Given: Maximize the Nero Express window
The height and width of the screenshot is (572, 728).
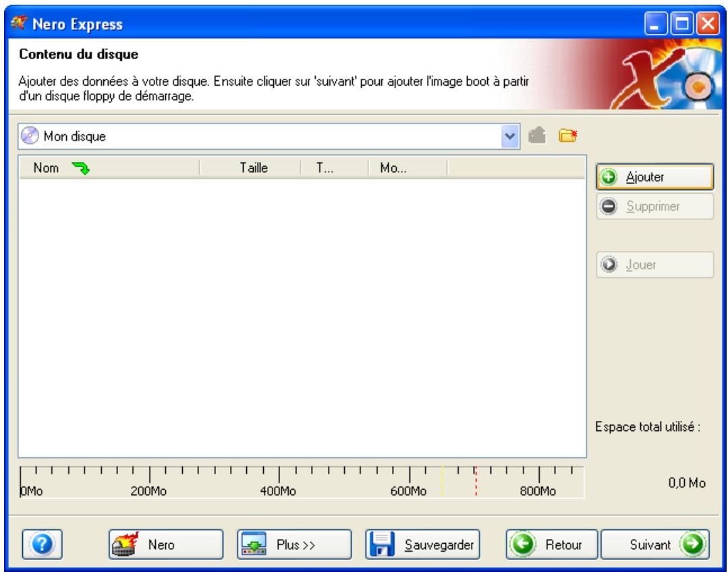Looking at the screenshot, I should coord(681,24).
